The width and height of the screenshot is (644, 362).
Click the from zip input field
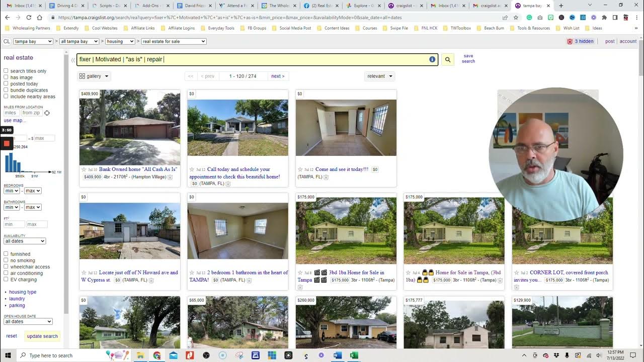31,113
